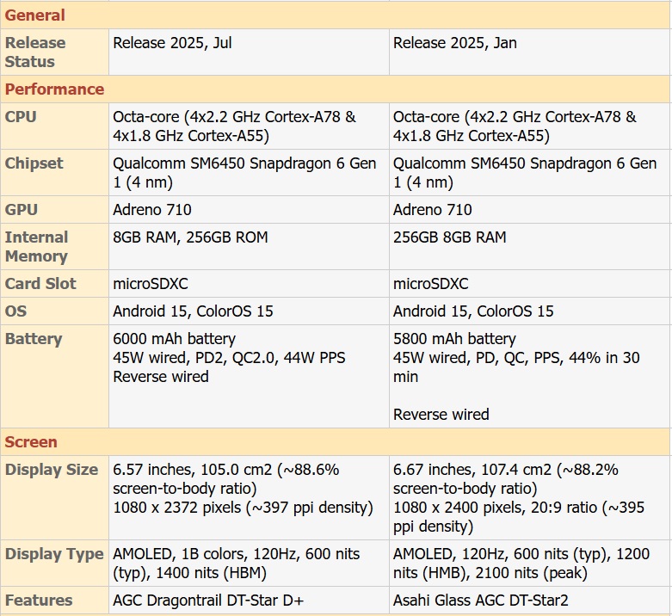Screen dimensions: 672x616
Task: Click the General section header
Action: (x=336, y=15)
